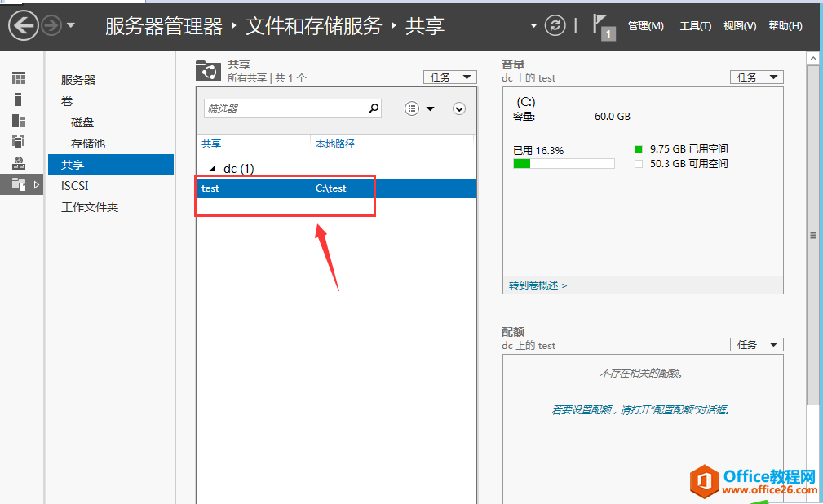The height and width of the screenshot is (504, 823).
Task: Select 磁盘 in the side navigation
Action: tap(82, 122)
